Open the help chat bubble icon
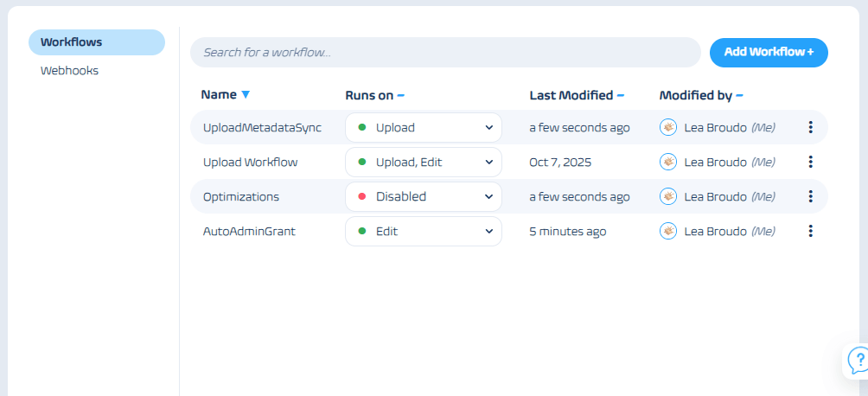868x396 pixels. tap(858, 360)
